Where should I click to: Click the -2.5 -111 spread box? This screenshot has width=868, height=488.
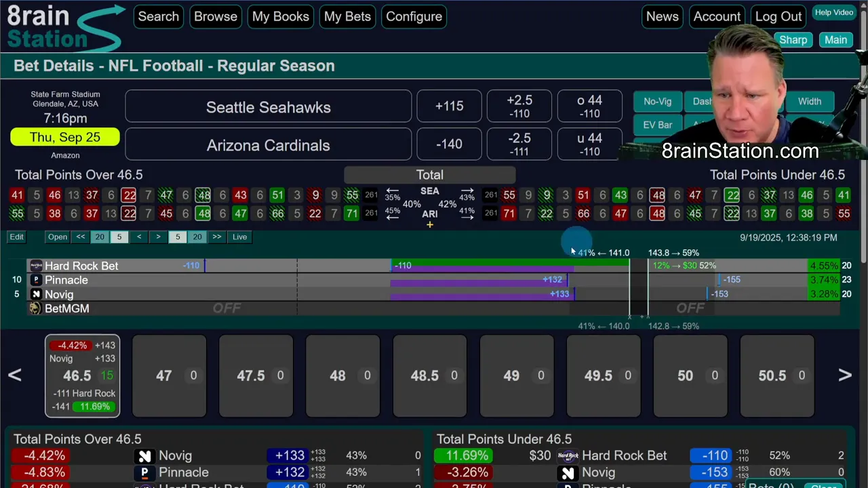pos(519,145)
